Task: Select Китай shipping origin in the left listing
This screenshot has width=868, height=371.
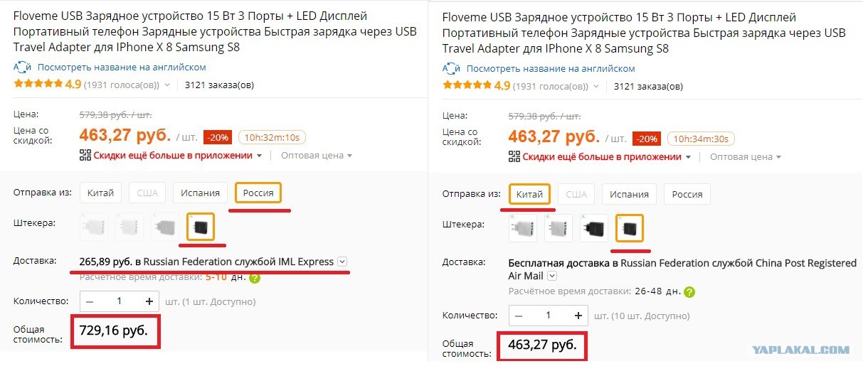Action: (x=101, y=193)
